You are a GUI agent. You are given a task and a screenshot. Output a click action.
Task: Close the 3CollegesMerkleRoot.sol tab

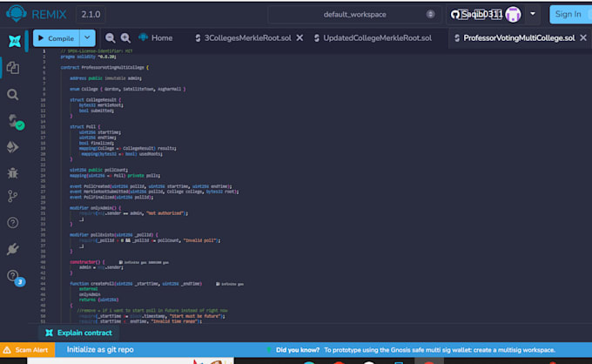[x=299, y=37]
